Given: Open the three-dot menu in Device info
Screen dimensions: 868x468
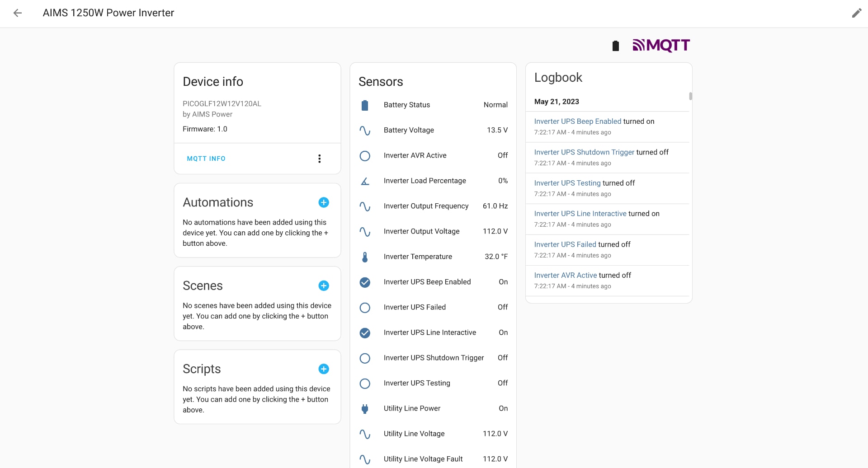Looking at the screenshot, I should pyautogui.click(x=320, y=159).
